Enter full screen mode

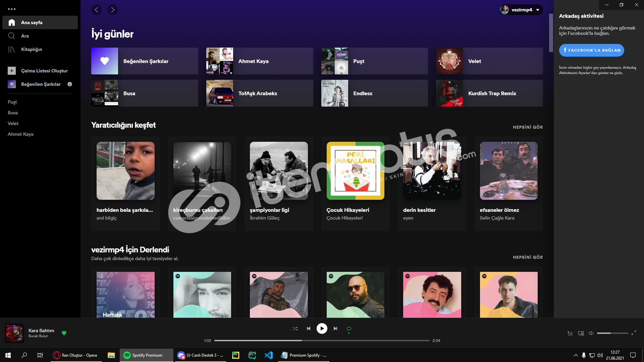(x=634, y=333)
